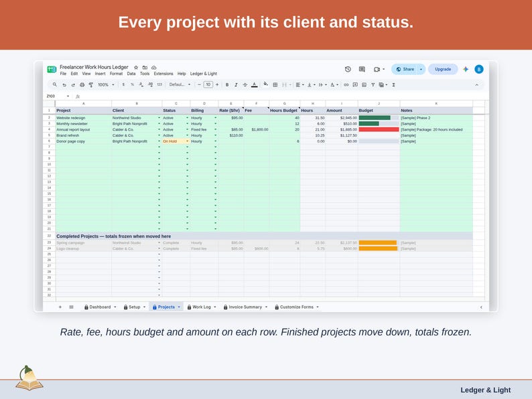Open the Google Sheets home icon
The image size is (532, 399).
coord(52,69)
